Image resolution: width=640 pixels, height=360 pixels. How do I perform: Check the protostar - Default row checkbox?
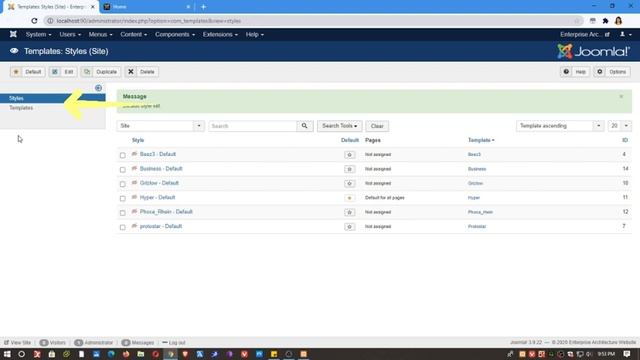[x=122, y=227]
